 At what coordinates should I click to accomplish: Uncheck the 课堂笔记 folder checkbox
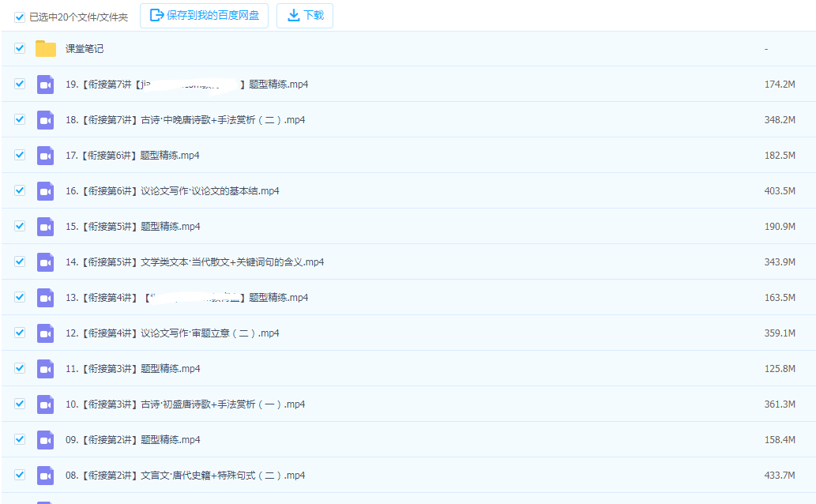tap(20, 48)
